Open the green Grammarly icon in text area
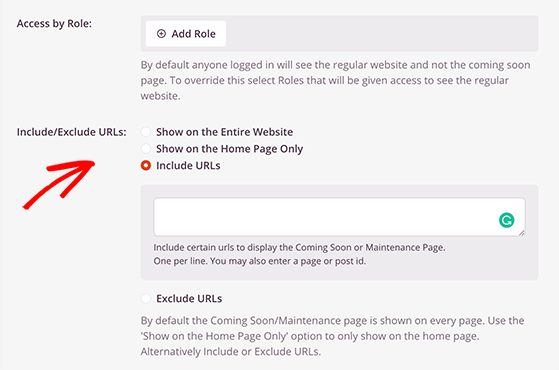This screenshot has height=370, width=559. coord(507,220)
